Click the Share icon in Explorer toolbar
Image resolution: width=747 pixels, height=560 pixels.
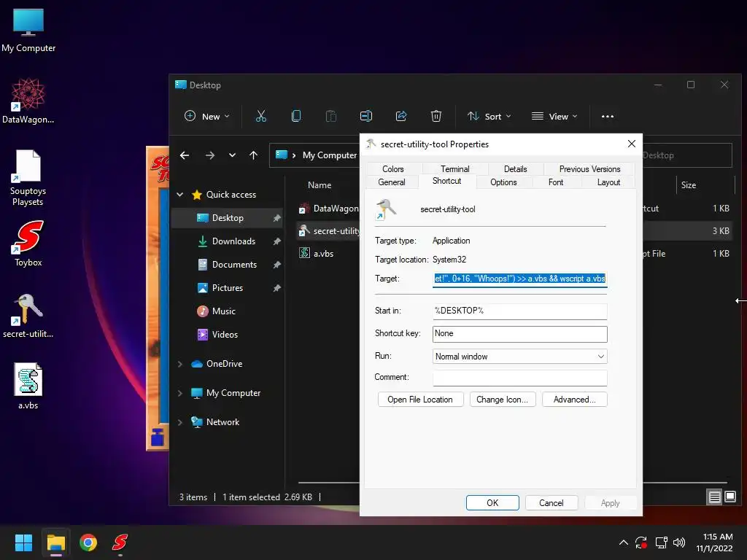click(401, 116)
